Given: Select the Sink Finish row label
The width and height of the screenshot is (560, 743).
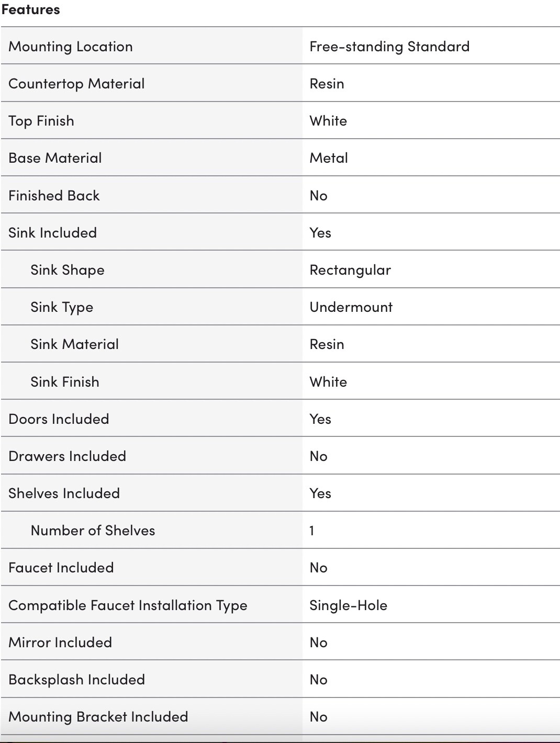Looking at the screenshot, I should pos(65,382).
